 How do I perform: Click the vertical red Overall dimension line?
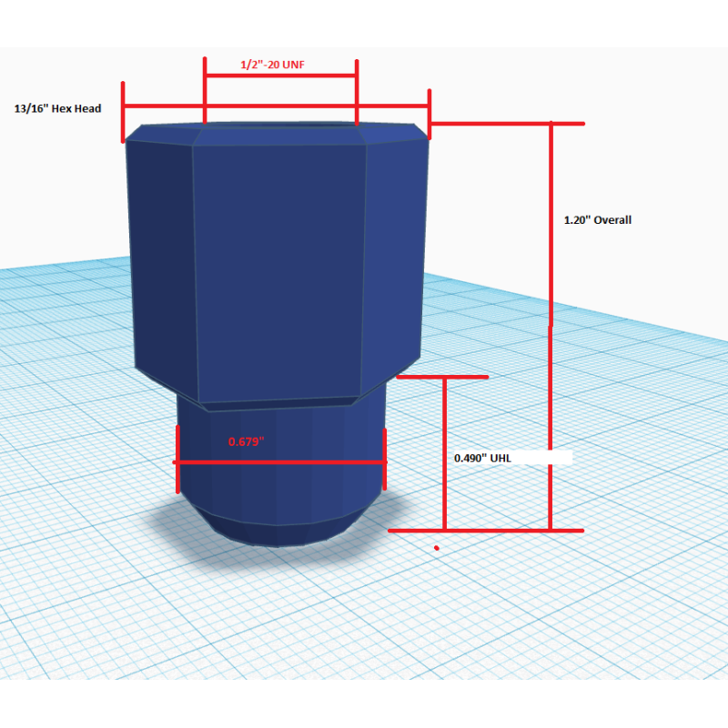pos(551,325)
